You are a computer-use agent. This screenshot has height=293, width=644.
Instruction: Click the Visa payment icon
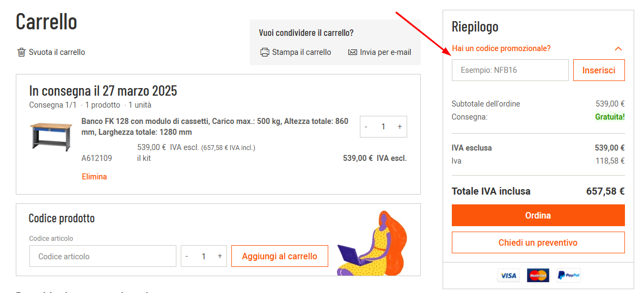(508, 276)
